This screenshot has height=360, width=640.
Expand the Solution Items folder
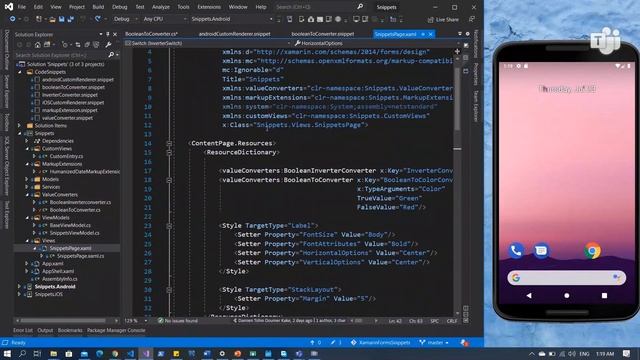coord(20,126)
